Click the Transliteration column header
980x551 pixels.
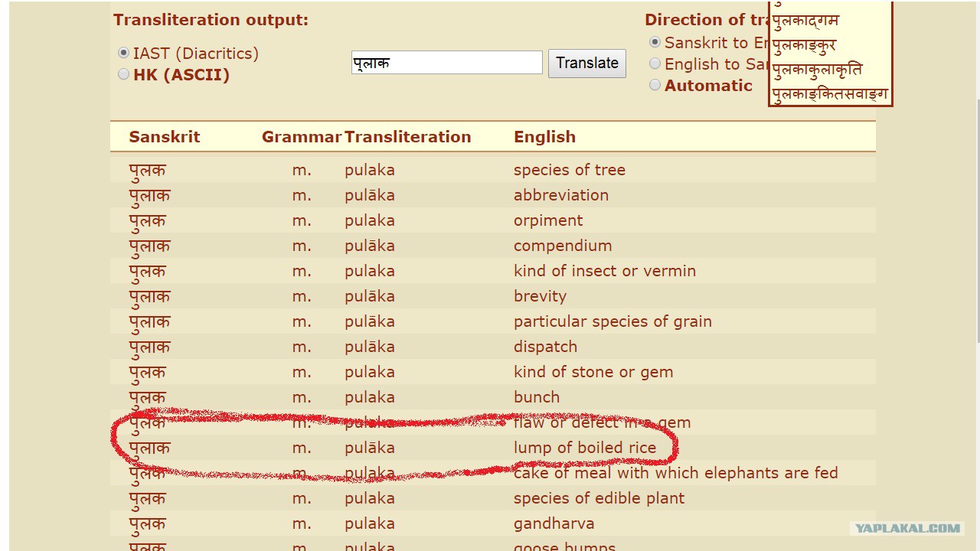pyautogui.click(x=407, y=137)
